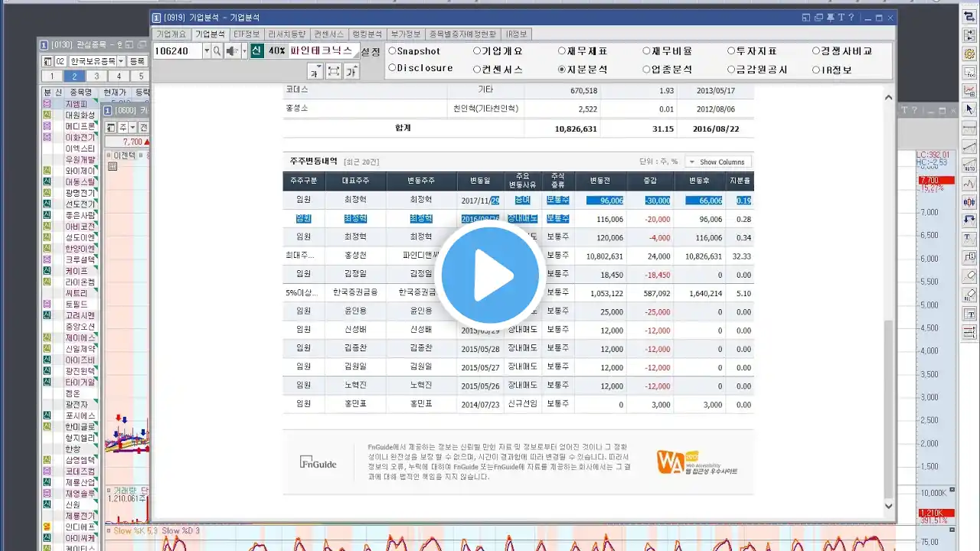
Task: Click the scroll down arrow of 기업분석 page
Action: 888,506
